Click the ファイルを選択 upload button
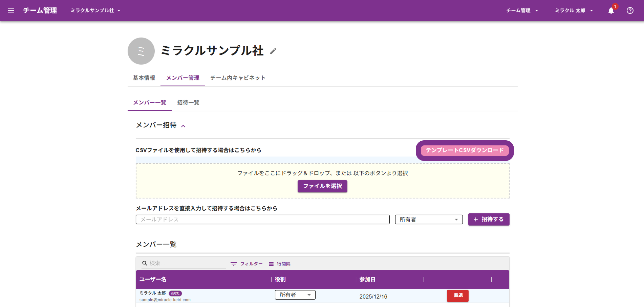Screen dimensions: 644x307 (x=322, y=186)
